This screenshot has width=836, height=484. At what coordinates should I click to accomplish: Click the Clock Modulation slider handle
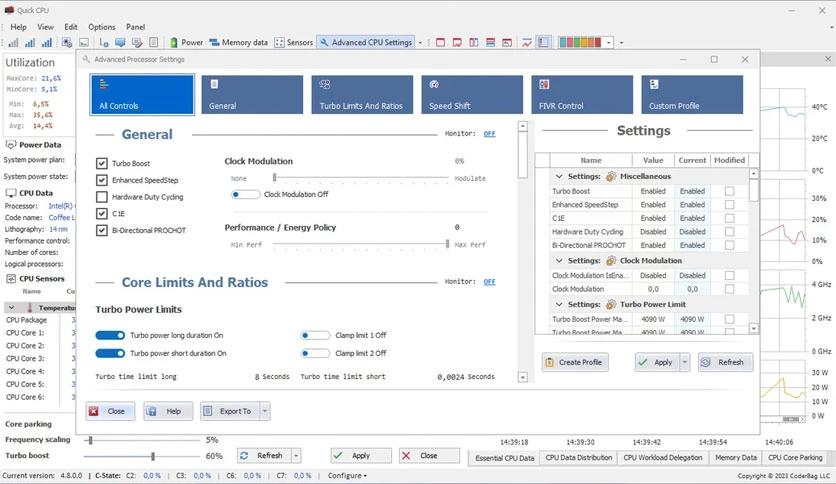(x=275, y=178)
